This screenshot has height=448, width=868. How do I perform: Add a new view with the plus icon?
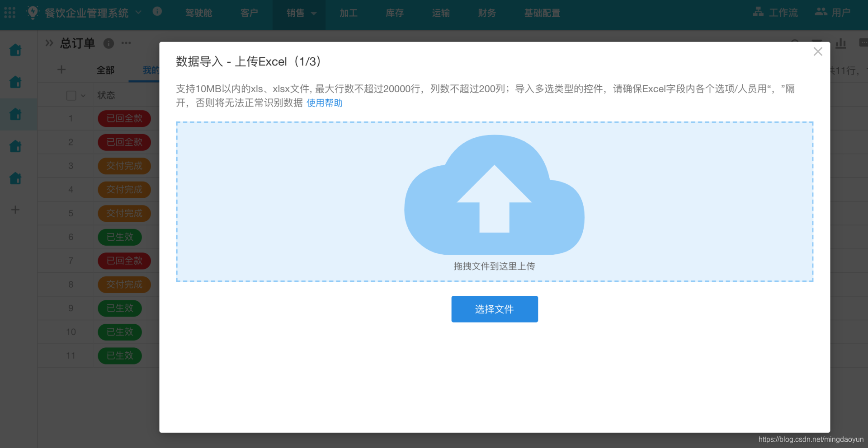pos(61,70)
